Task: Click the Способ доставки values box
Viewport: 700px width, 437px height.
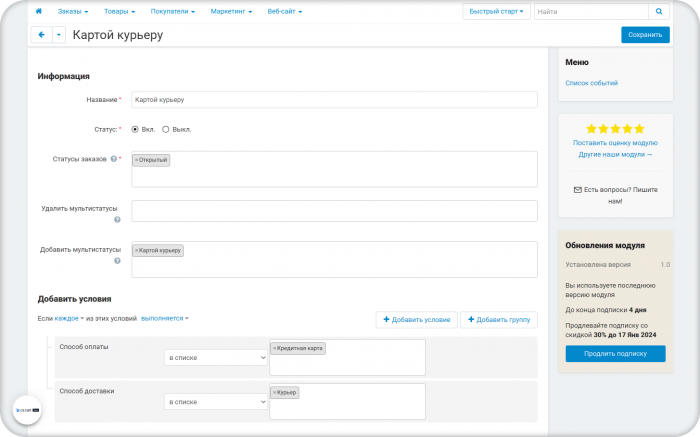Action: click(347, 402)
